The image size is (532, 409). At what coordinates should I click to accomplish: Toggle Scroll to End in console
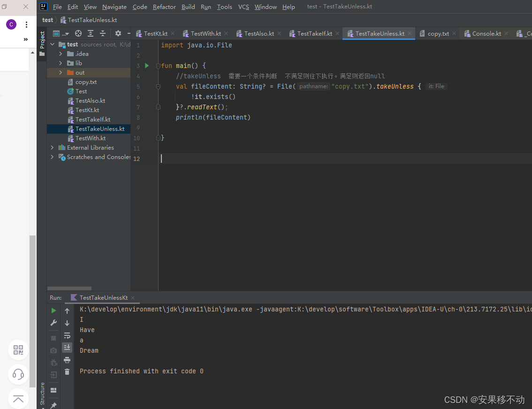pyautogui.click(x=67, y=348)
